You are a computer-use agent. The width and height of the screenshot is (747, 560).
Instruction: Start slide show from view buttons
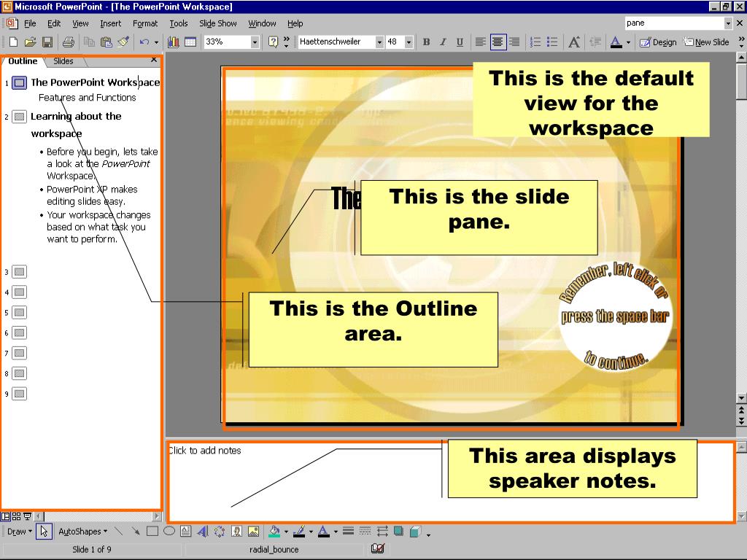27,516
